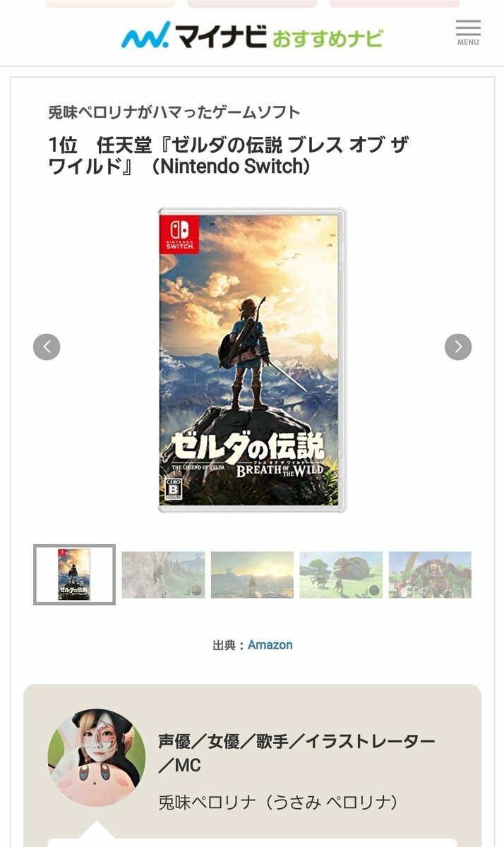Select the fourth gameplay battle thumbnail
The width and height of the screenshot is (504, 847).
pos(341,575)
